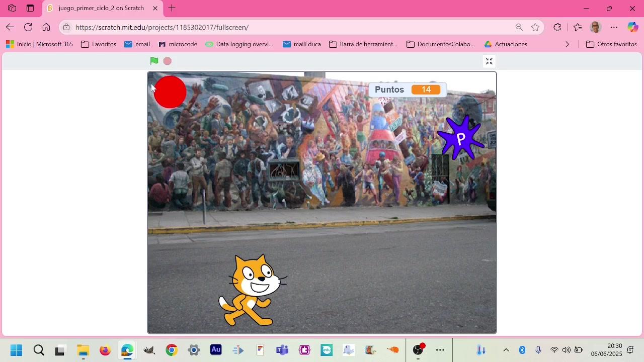Image resolution: width=644 pixels, height=362 pixels.
Task: Launch GIMP from taskbar
Action: coord(149,350)
